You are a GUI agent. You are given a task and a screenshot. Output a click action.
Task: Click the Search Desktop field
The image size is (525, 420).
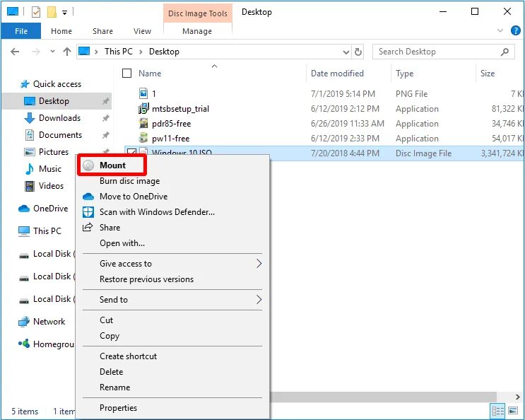443,52
